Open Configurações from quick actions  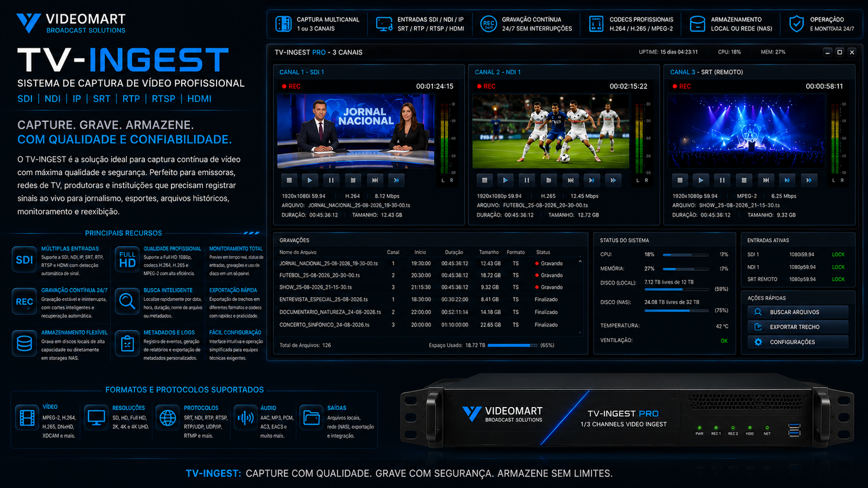tap(797, 342)
